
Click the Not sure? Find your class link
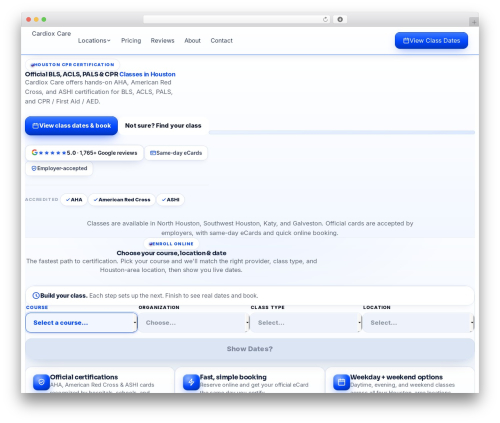(x=163, y=126)
